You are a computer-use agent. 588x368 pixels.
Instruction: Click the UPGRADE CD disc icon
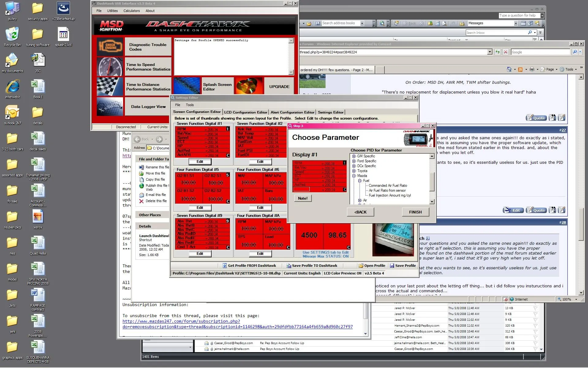point(249,86)
